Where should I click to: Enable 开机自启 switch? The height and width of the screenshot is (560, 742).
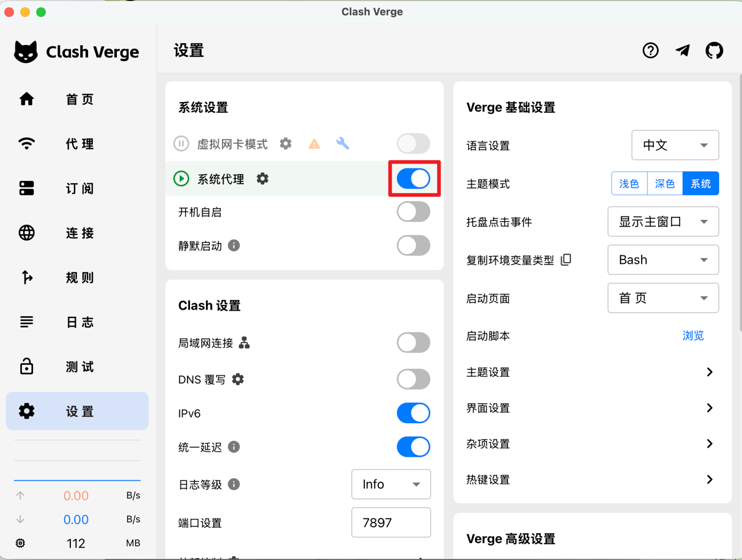click(x=414, y=212)
